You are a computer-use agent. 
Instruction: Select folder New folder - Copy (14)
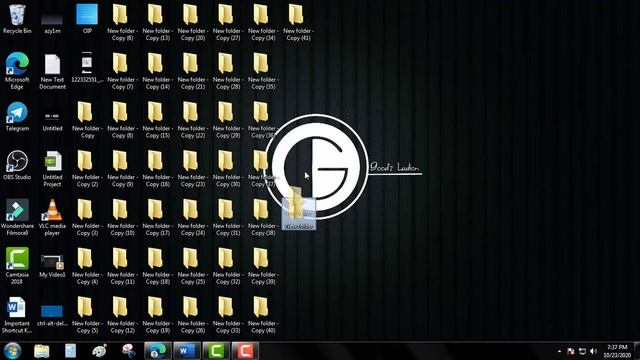point(157,71)
